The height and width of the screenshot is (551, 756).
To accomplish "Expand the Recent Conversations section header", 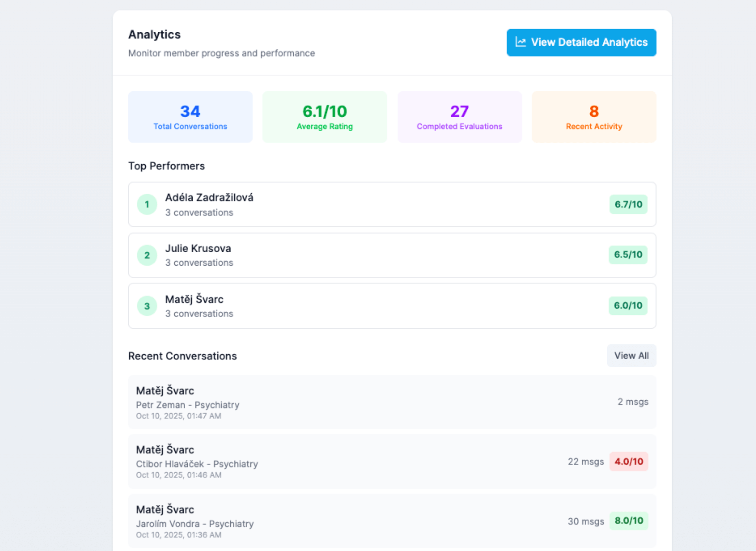I will 182,355.
